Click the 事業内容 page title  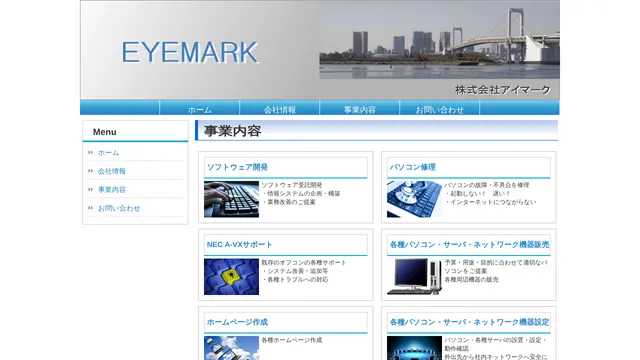coord(232,131)
